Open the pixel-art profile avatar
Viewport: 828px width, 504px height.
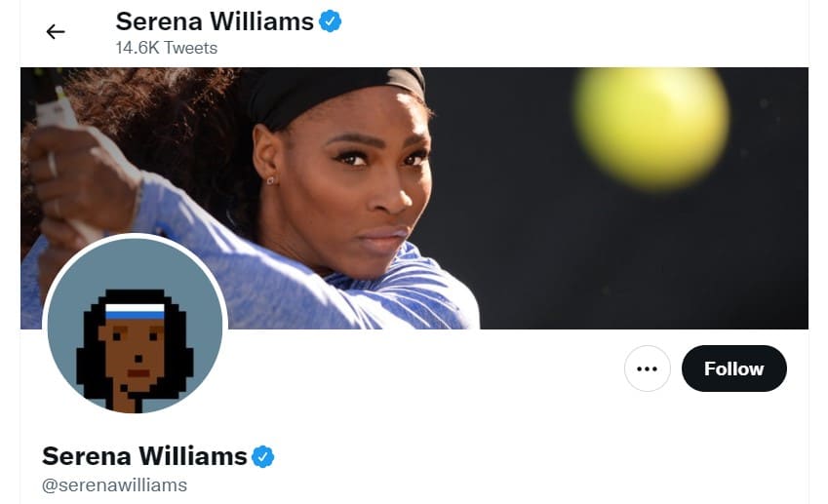pyautogui.click(x=136, y=326)
